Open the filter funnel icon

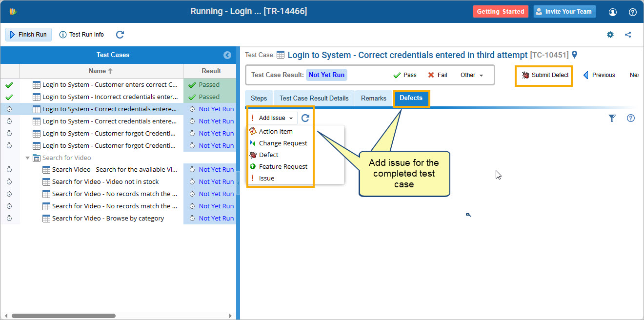pyautogui.click(x=612, y=118)
